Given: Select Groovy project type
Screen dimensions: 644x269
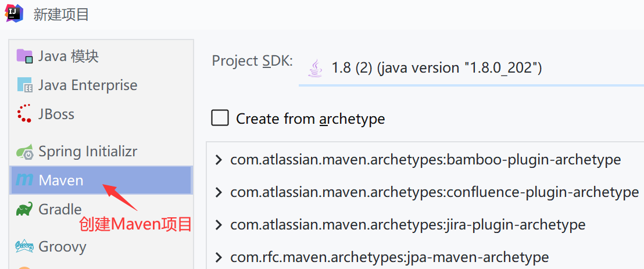Looking at the screenshot, I should [101, 246].
